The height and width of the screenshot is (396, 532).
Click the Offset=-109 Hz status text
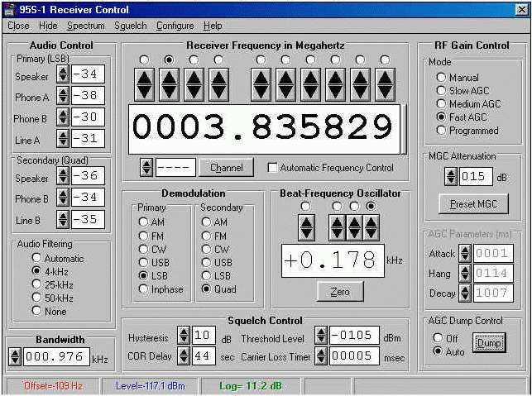coord(53,386)
